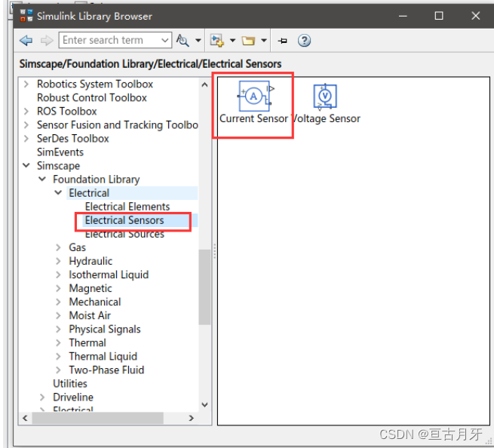The width and height of the screenshot is (494, 448).
Task: Click the new model icon
Action: click(217, 40)
